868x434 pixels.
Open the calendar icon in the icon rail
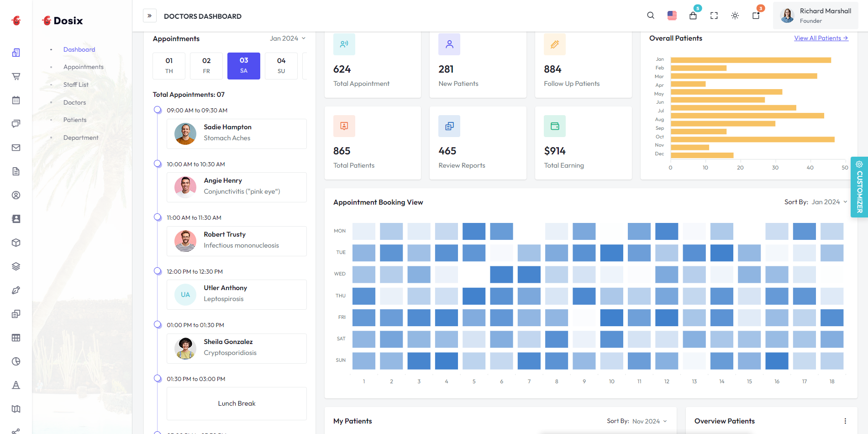click(16, 100)
